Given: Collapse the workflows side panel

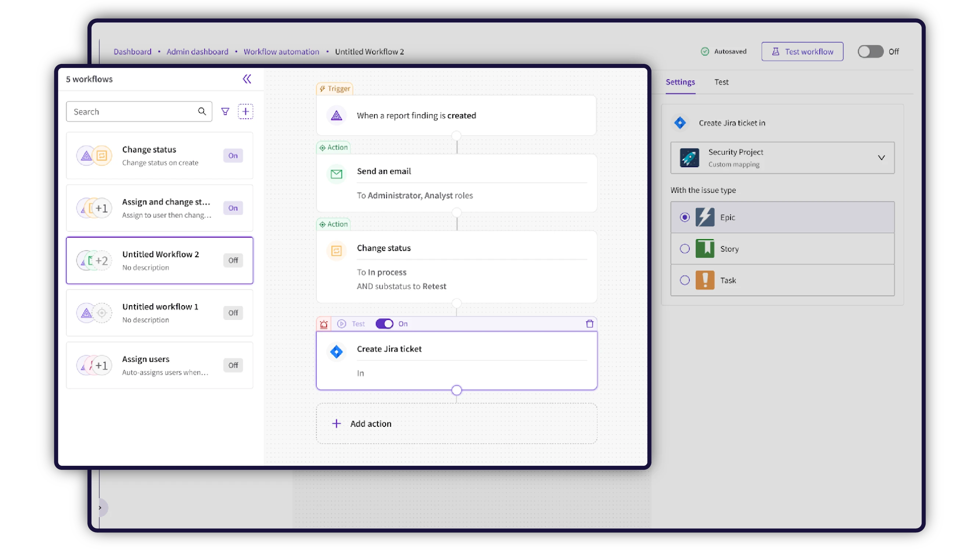Looking at the screenshot, I should [x=247, y=79].
